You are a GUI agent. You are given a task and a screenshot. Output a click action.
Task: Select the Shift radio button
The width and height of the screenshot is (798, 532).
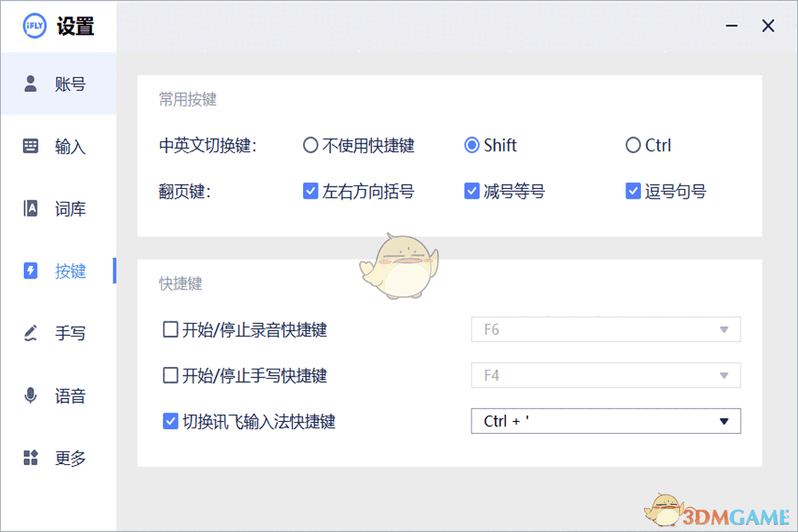(471, 145)
